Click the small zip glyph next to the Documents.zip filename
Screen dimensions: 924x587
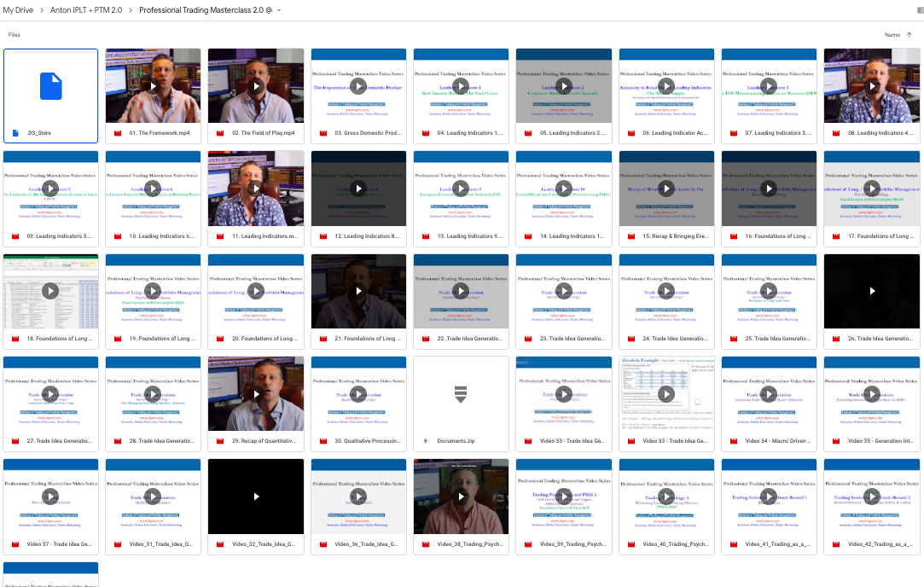pos(424,441)
